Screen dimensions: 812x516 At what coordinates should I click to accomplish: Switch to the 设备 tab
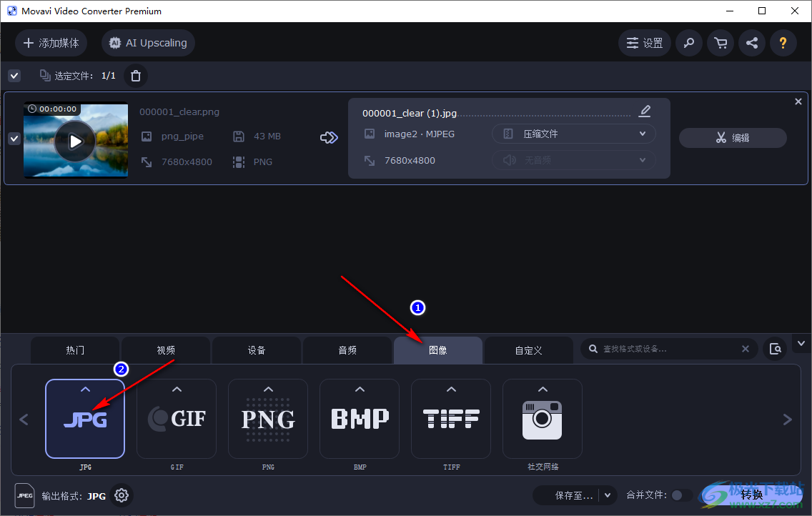point(257,350)
